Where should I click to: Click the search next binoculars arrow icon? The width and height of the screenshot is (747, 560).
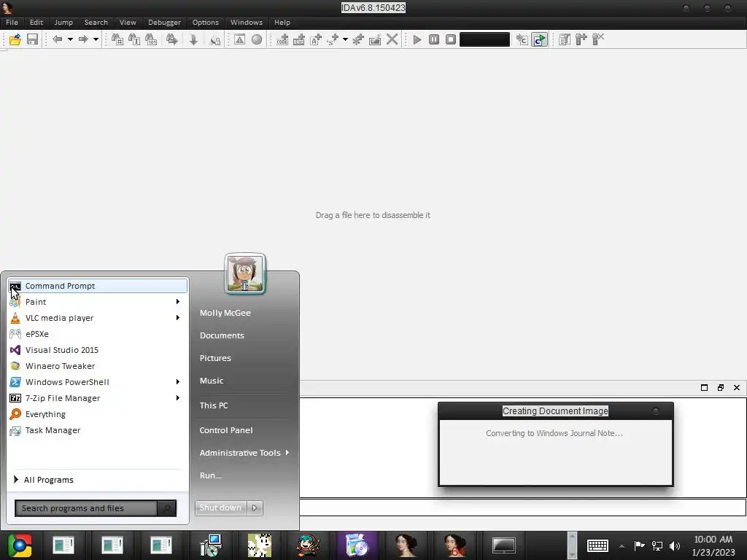171,39
